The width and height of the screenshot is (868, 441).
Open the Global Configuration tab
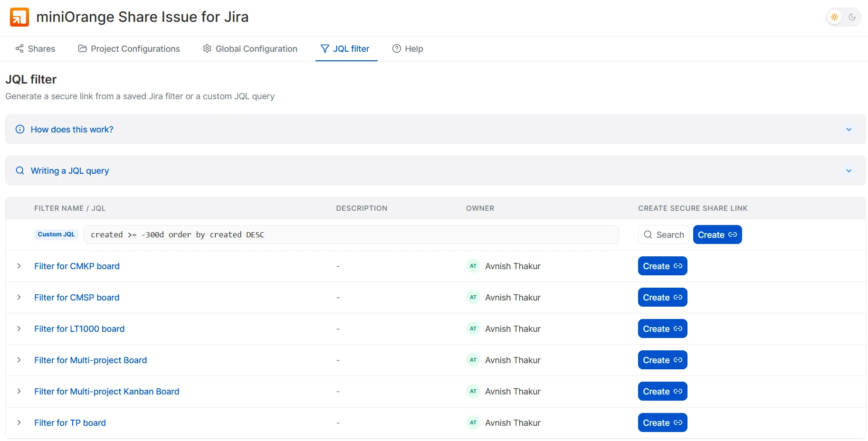[x=250, y=49]
